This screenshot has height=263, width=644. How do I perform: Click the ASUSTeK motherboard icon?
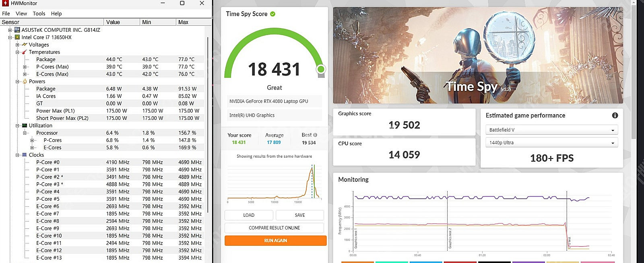[x=17, y=30]
